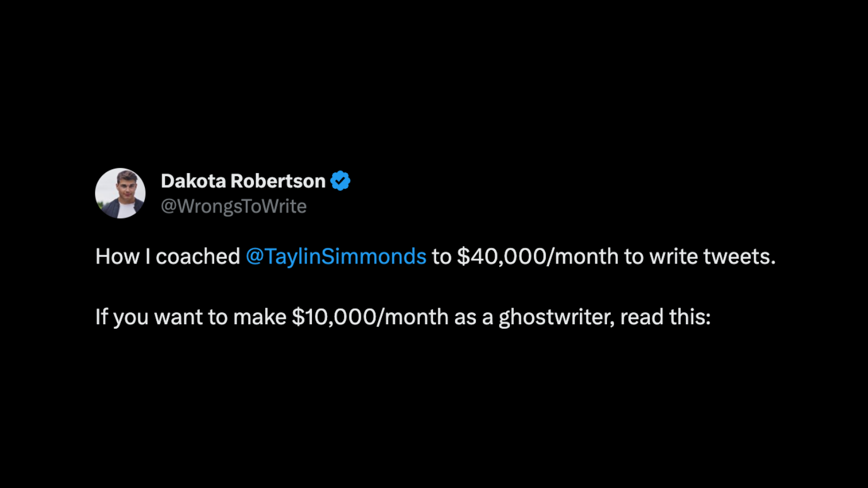The width and height of the screenshot is (868, 488).
Task: Click the @ symbol of the WrongsToWrite handle
Action: [x=169, y=207]
